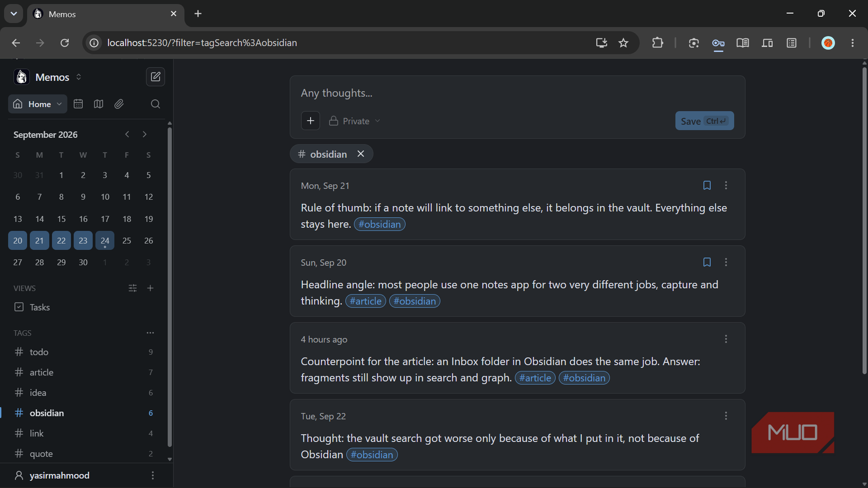Viewport: 868px width, 488px height.
Task: Open user menu next to yasirmahmood
Action: click(153, 475)
